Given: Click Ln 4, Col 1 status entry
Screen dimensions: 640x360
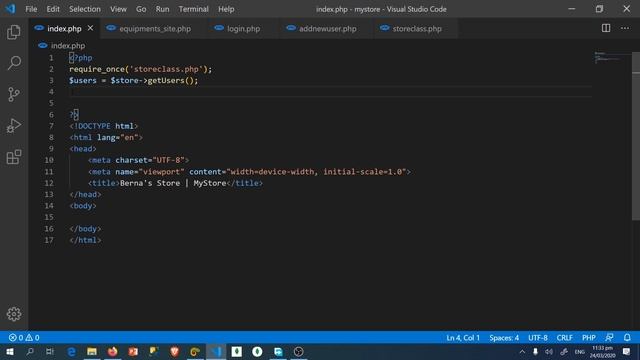Looking at the screenshot, I should click(463, 338).
